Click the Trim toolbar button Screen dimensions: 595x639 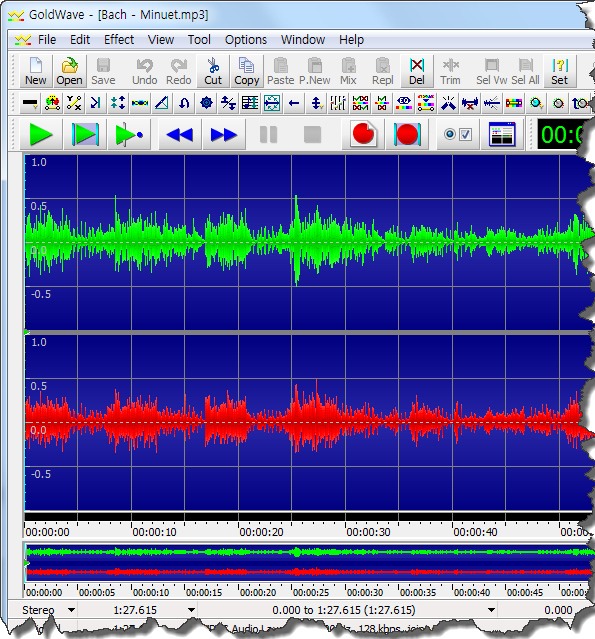[450, 72]
